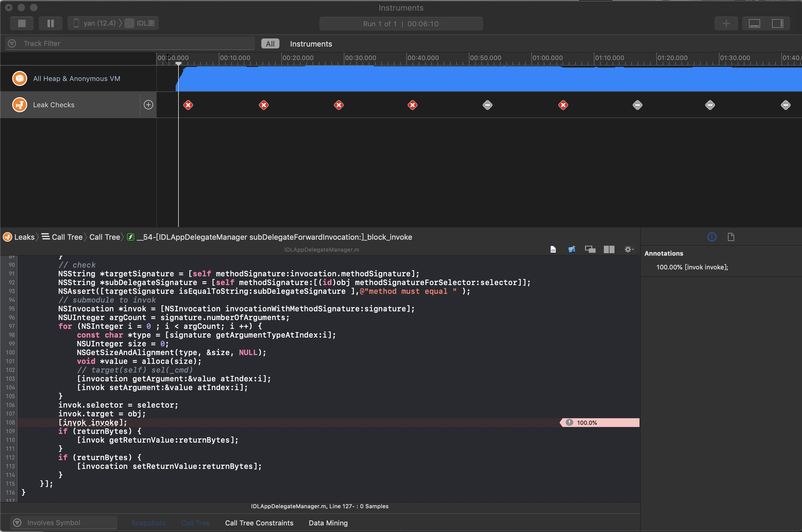Select the All filter button
Viewport: 802px width, 532px height.
click(270, 44)
